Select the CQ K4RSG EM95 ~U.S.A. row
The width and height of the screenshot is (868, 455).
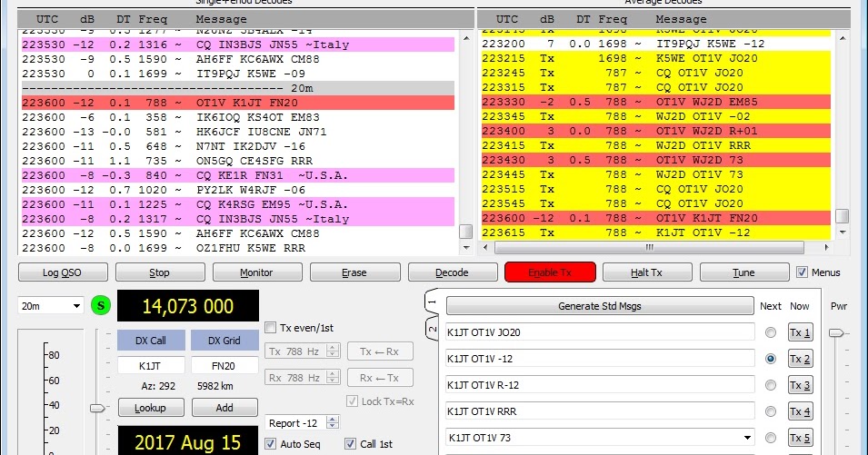238,204
